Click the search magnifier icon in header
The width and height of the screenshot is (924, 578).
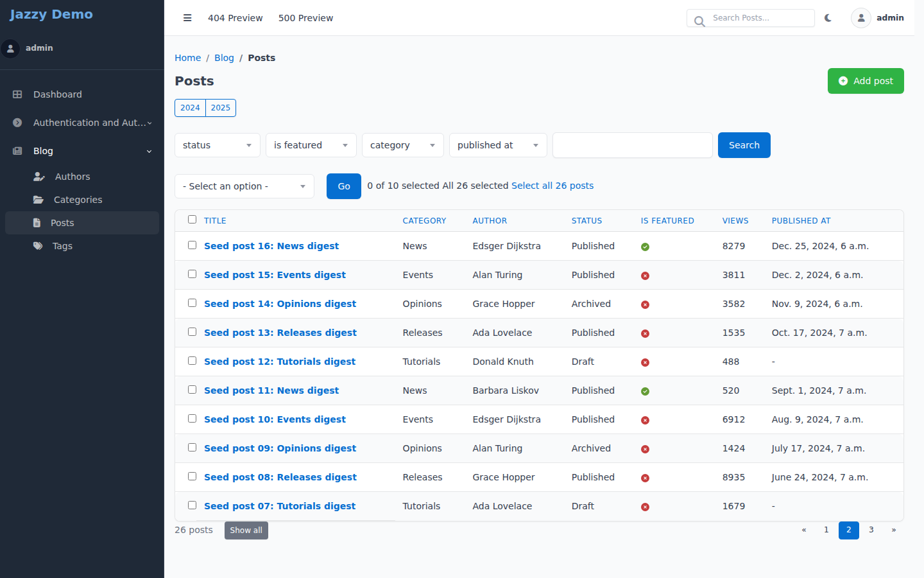click(x=699, y=21)
